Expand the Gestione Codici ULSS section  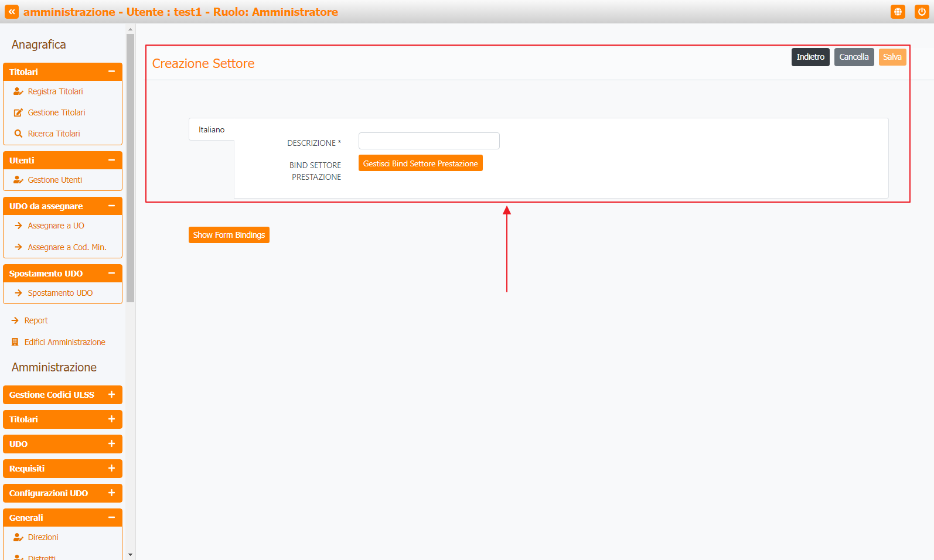tap(111, 395)
